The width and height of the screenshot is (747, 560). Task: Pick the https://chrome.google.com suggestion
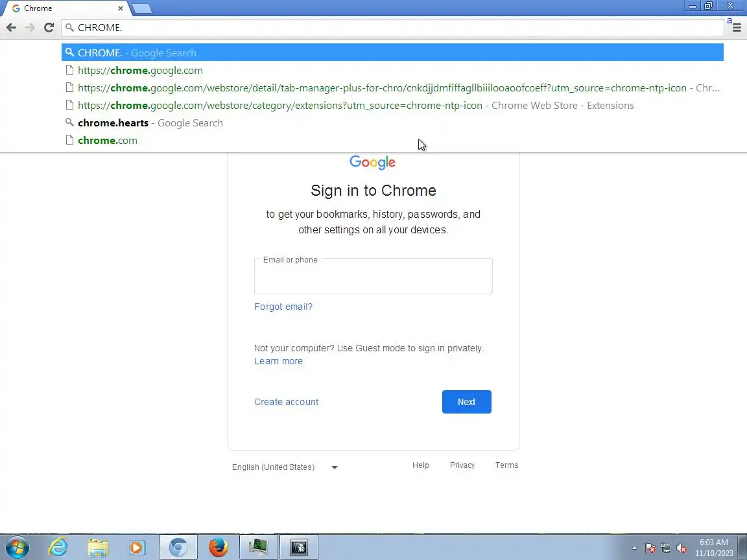(x=392, y=70)
